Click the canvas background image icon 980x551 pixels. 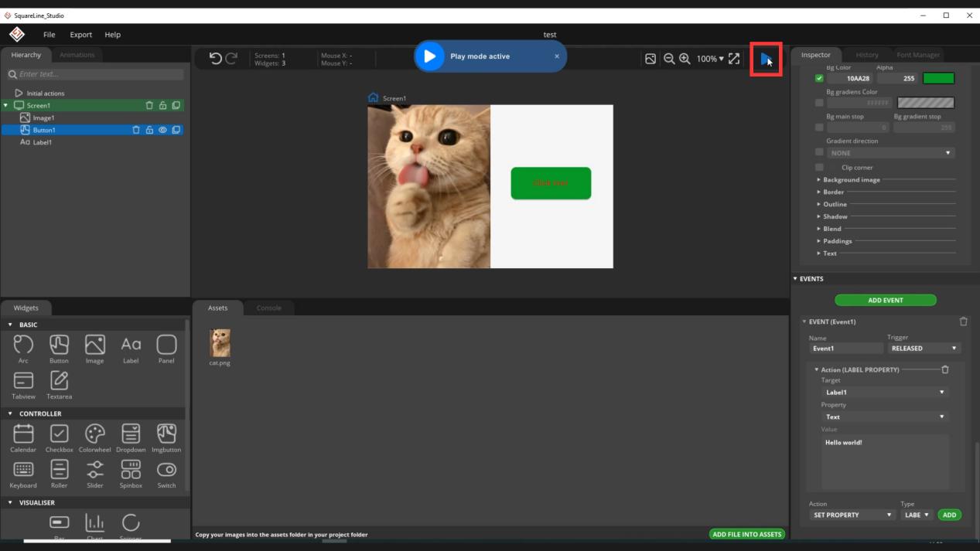[650, 59]
